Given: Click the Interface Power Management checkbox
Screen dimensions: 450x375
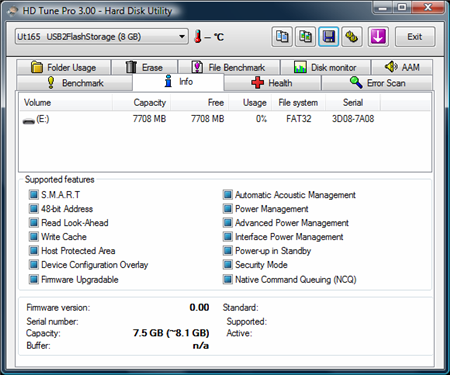Looking at the screenshot, I should 228,237.
